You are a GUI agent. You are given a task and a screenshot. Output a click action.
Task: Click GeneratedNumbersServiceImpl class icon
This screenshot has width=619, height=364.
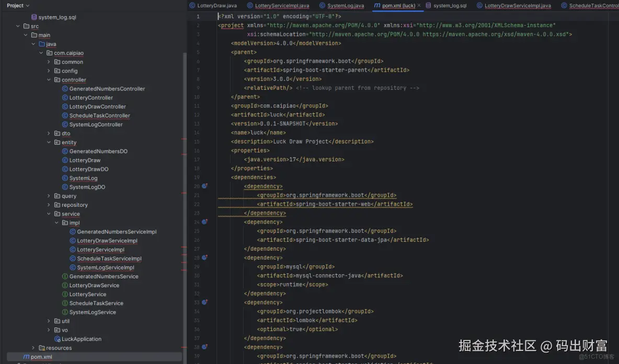pyautogui.click(x=73, y=231)
